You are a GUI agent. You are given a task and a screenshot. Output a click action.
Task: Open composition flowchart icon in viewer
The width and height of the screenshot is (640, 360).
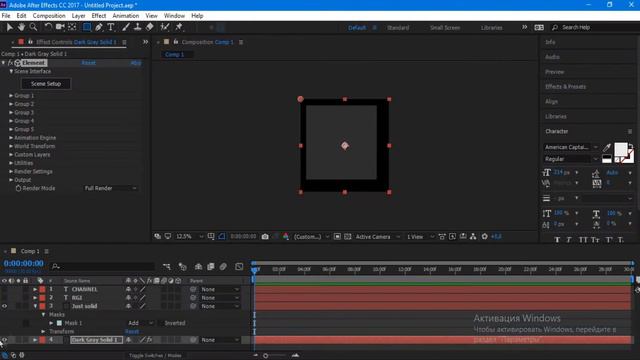point(473,237)
